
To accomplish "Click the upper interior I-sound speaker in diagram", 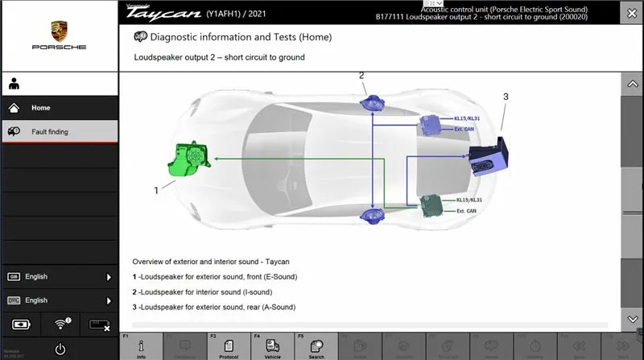I will [x=372, y=103].
